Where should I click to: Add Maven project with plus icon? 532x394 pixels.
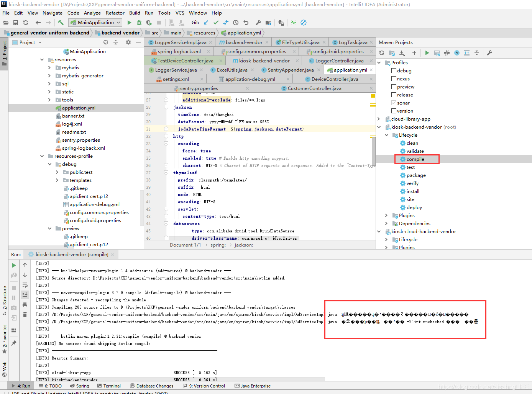414,53
